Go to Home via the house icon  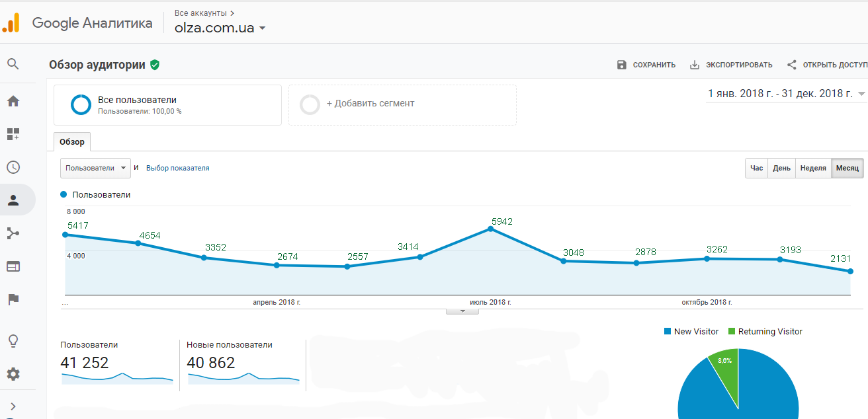(x=13, y=101)
